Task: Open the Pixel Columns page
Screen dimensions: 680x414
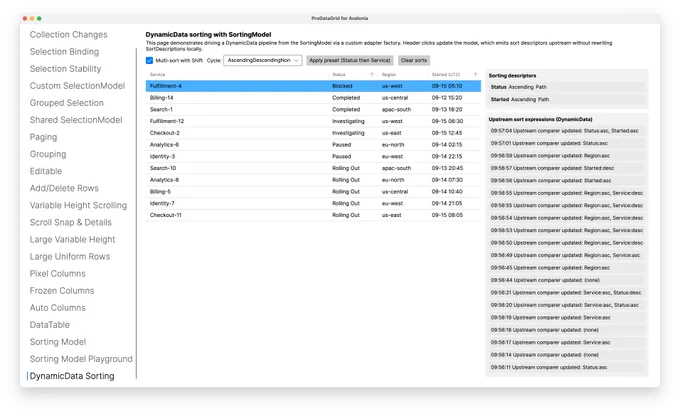Action: click(x=58, y=274)
